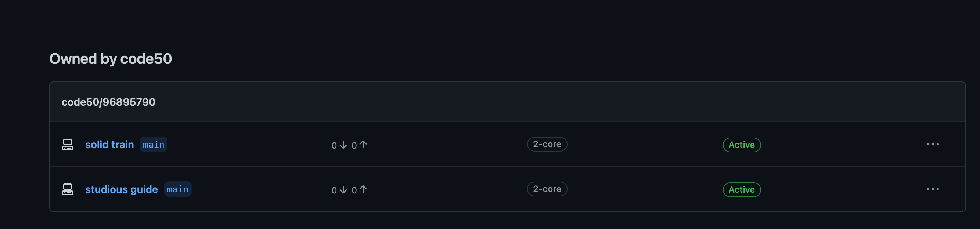The image size is (980, 229).
Task: Click the 2-core badge for solid train
Action: click(x=547, y=145)
